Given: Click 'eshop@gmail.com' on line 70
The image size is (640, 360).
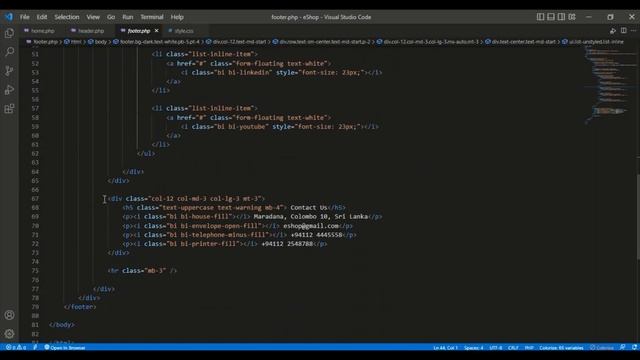Looking at the screenshot, I should 311,226.
